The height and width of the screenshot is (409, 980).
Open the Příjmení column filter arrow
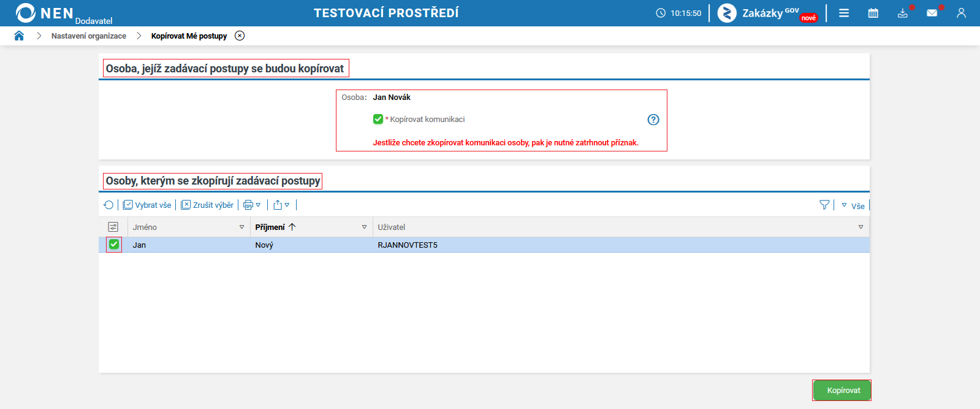click(364, 227)
